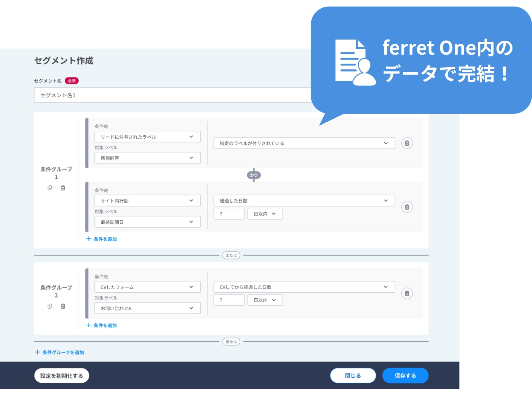Open the 日以内 dropdown in group 2

[x=265, y=300]
